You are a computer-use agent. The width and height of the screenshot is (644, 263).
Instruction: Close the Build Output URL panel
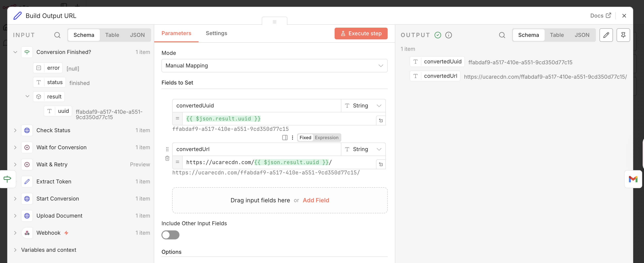pos(624,16)
